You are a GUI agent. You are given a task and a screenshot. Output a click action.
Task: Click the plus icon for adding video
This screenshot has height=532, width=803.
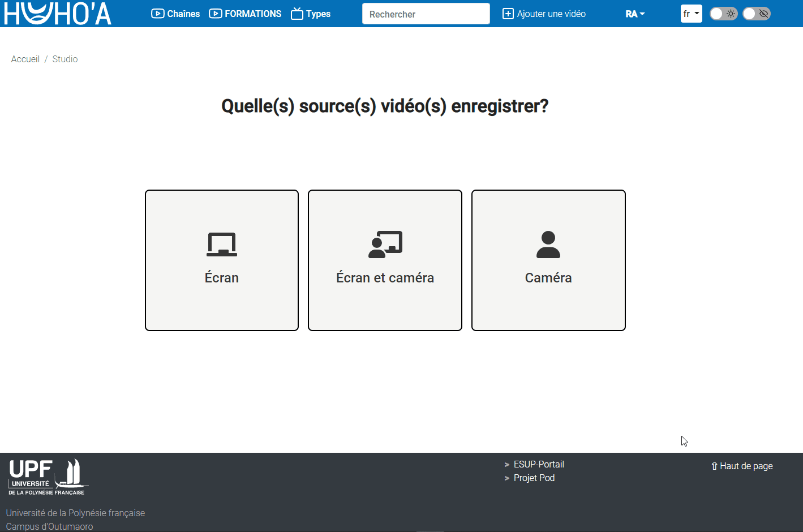(x=508, y=14)
